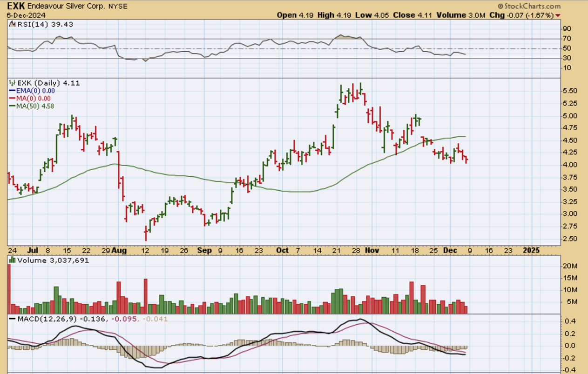Select the MACD(12,26,9) -0.136 label
The image size is (588, 374).
tap(61, 319)
